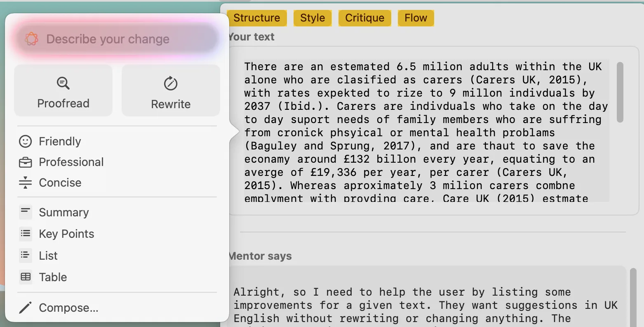The image size is (644, 327).
Task: Enable the Friendly tone option
Action: coord(59,141)
